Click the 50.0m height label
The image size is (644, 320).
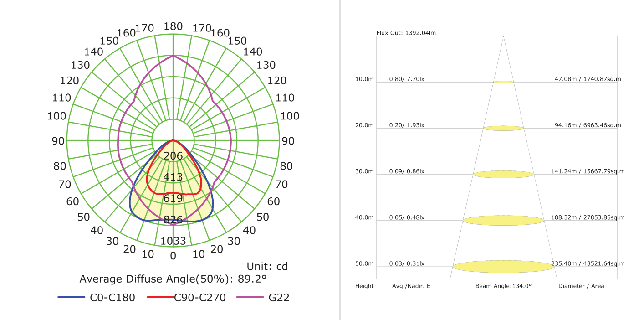pyautogui.click(x=364, y=264)
